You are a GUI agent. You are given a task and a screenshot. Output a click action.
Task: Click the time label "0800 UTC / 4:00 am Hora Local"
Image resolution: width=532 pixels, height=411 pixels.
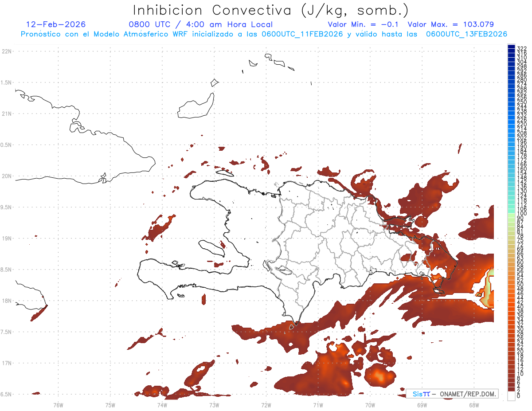(200, 24)
